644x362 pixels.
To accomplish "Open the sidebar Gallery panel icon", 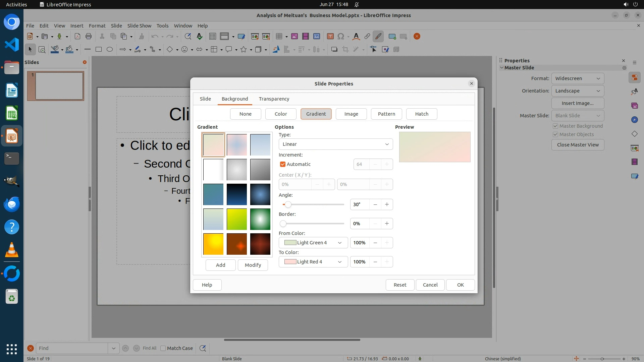I will coord(634,106).
